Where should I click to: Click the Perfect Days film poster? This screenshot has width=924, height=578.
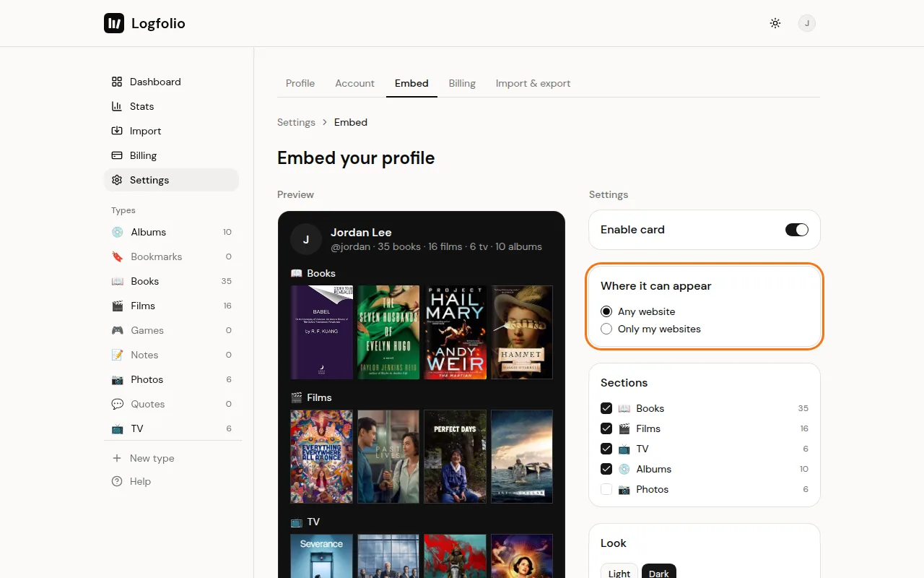point(455,457)
